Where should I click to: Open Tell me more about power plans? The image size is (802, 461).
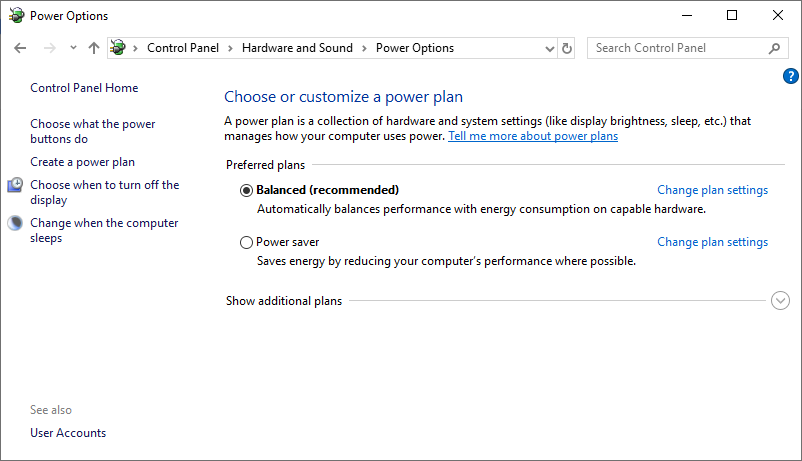(x=533, y=136)
